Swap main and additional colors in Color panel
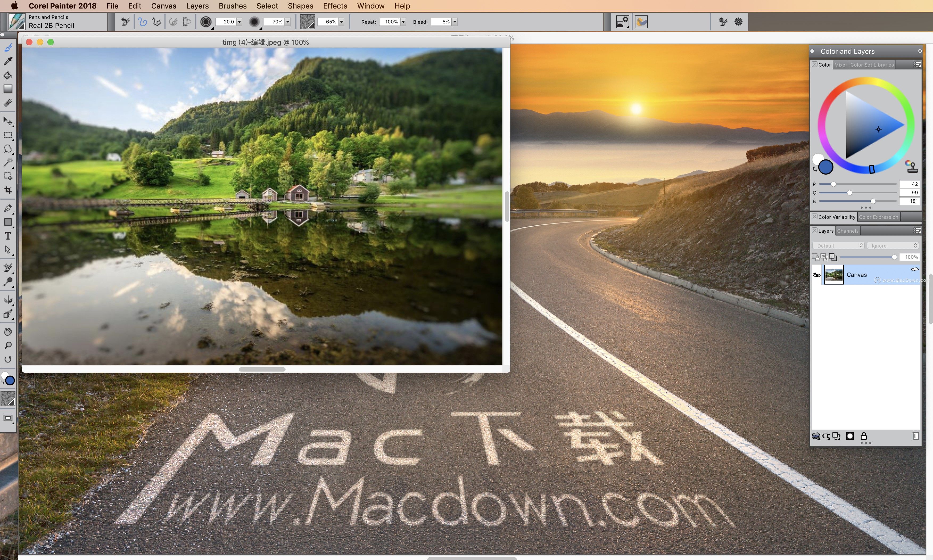933x560 pixels. 815,170
